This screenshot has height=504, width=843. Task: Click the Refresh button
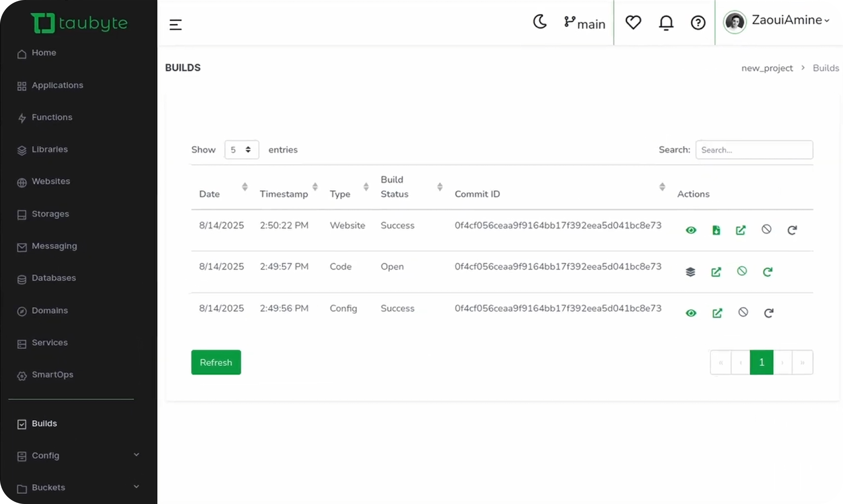click(216, 362)
